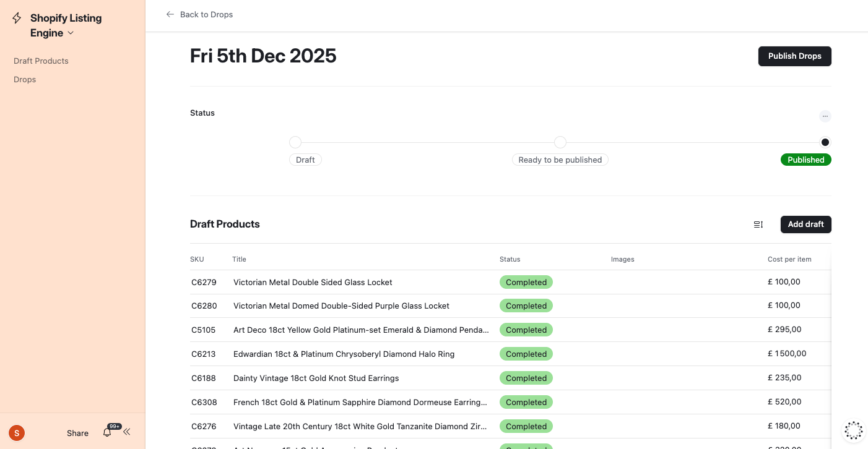Select Drops in the sidebar

[24, 79]
